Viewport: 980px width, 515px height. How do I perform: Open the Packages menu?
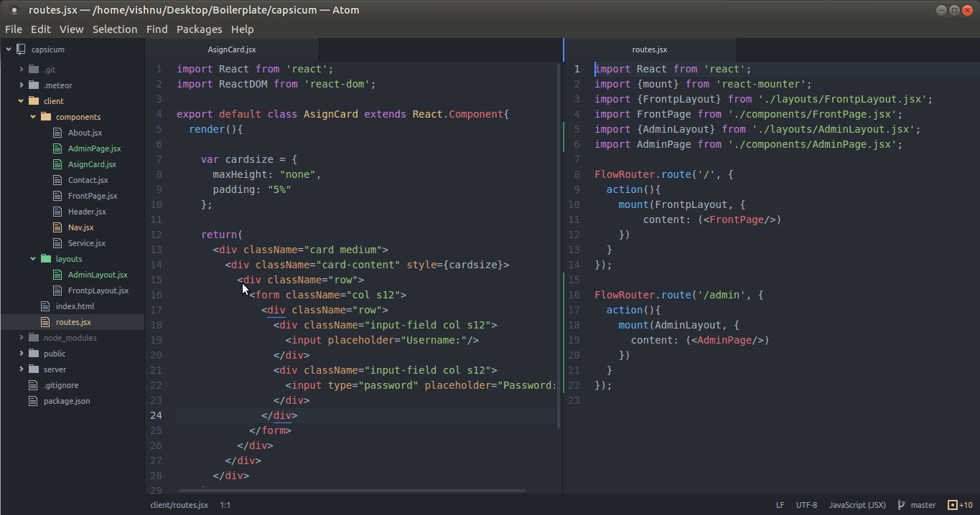(199, 29)
